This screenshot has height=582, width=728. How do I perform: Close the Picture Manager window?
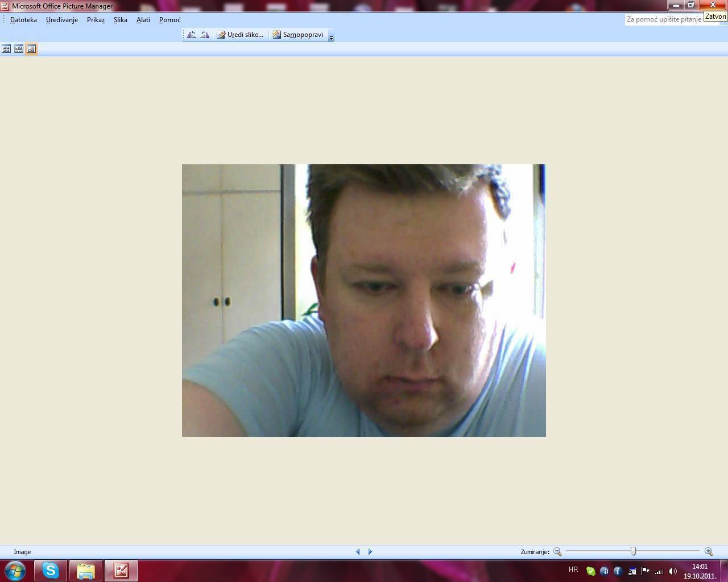click(713, 5)
